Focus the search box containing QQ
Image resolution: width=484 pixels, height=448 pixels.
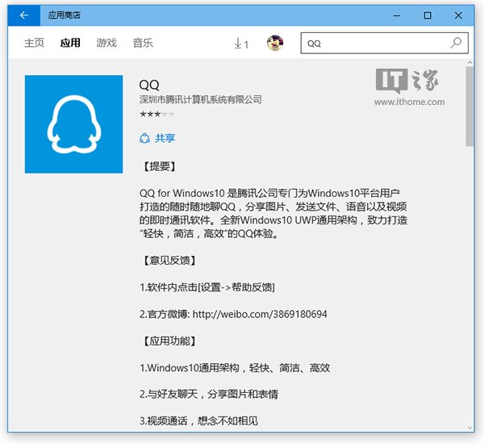tap(384, 43)
